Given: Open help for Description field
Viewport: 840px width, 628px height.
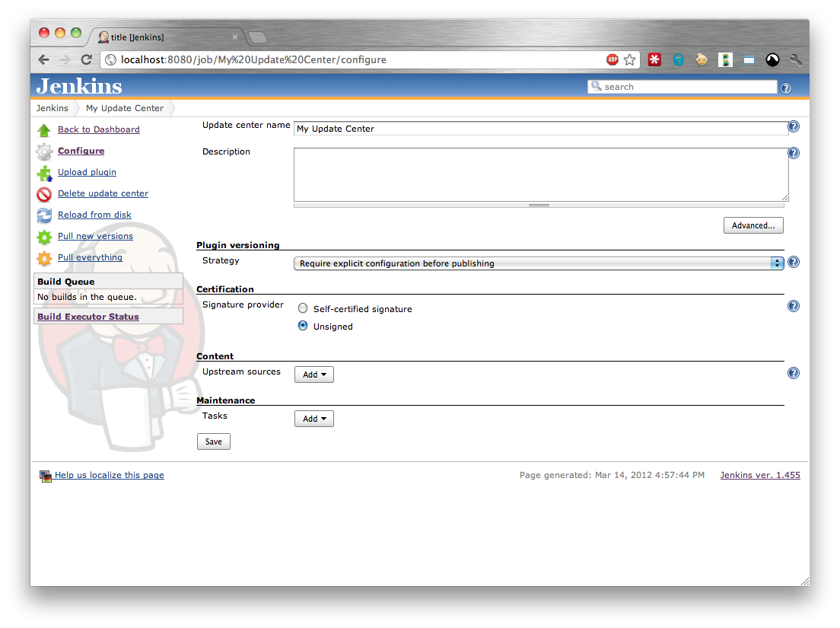Looking at the screenshot, I should pos(794,153).
